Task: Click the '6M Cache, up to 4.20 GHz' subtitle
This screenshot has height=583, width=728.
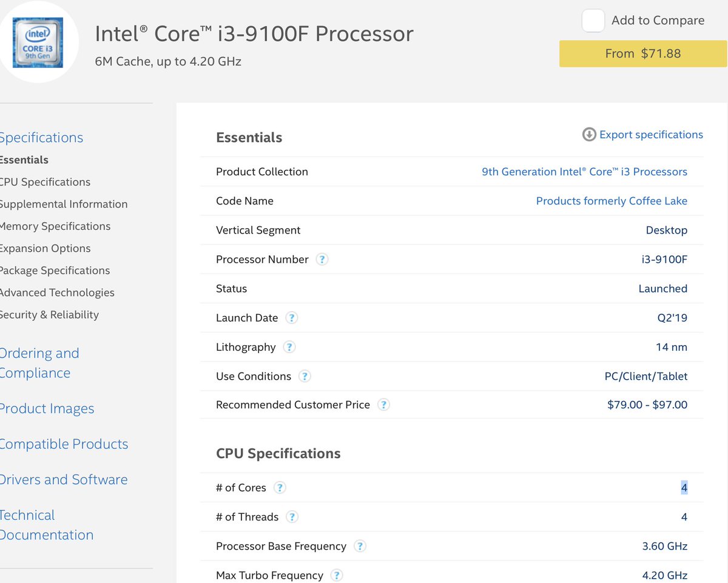Action: (x=168, y=61)
